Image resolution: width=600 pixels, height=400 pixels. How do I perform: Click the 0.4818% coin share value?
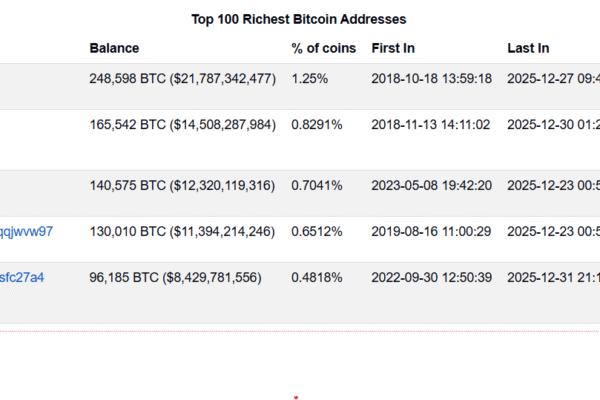317,277
